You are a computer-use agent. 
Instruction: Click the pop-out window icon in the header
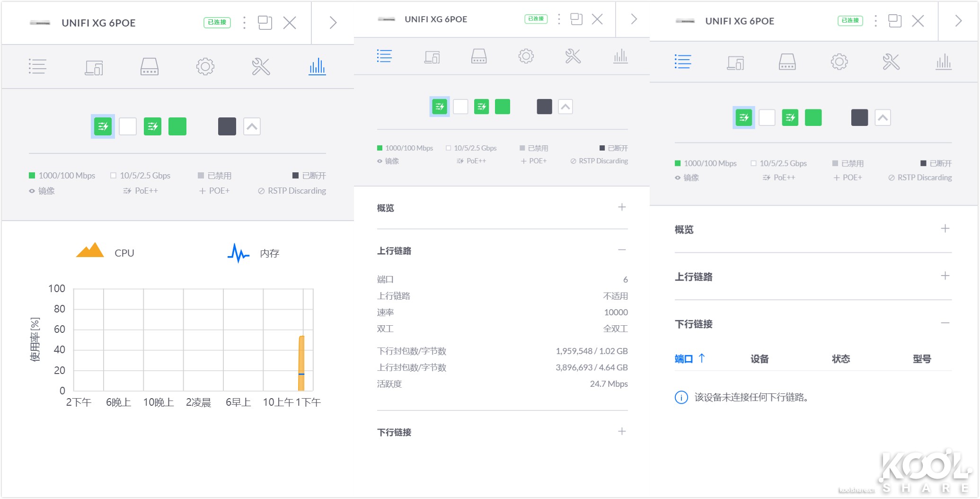point(265,22)
